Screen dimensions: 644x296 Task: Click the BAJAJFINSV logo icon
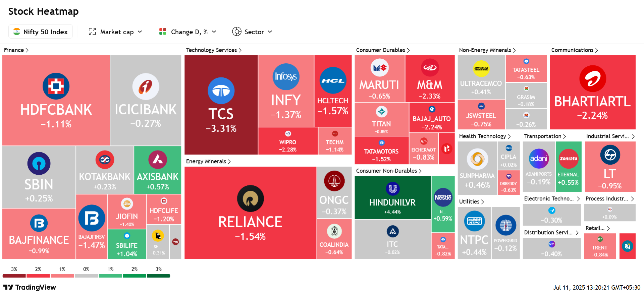pyautogui.click(x=92, y=218)
